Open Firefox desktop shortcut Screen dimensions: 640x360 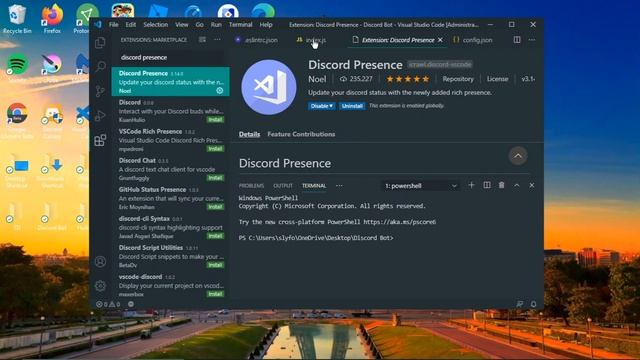point(52,18)
